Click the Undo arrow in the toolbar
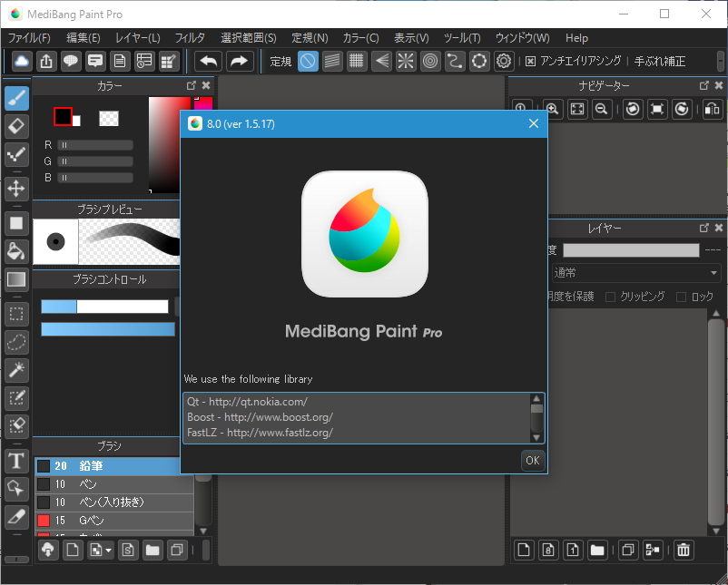This screenshot has width=728, height=585. pos(208,61)
